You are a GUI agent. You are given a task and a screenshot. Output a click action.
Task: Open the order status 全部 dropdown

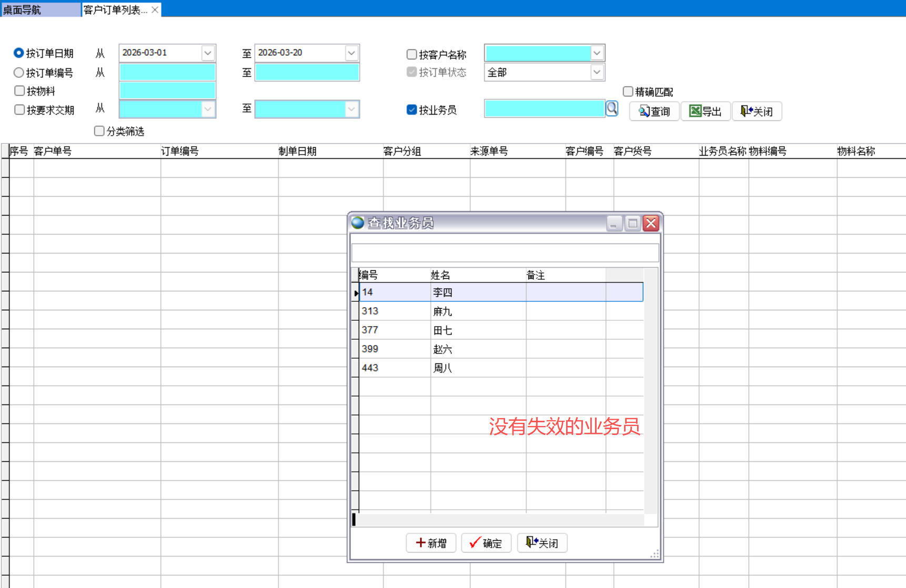pos(597,72)
